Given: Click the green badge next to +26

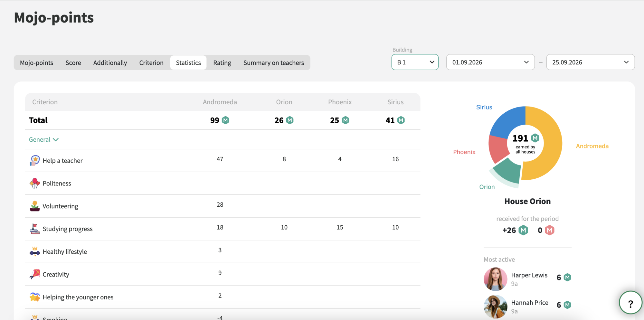Looking at the screenshot, I should [x=524, y=230].
